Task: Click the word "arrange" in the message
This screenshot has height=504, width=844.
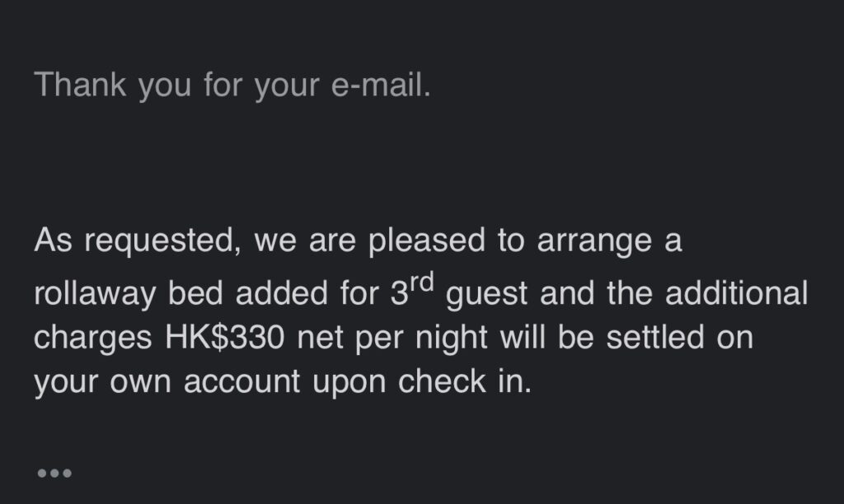Action: [x=594, y=242]
